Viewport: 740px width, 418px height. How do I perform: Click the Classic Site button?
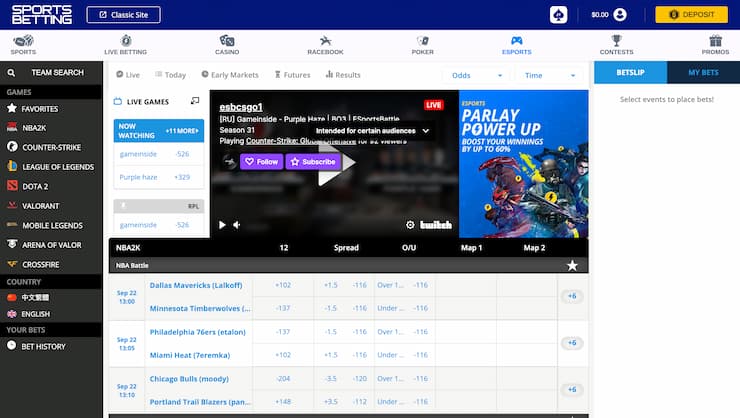click(x=124, y=15)
